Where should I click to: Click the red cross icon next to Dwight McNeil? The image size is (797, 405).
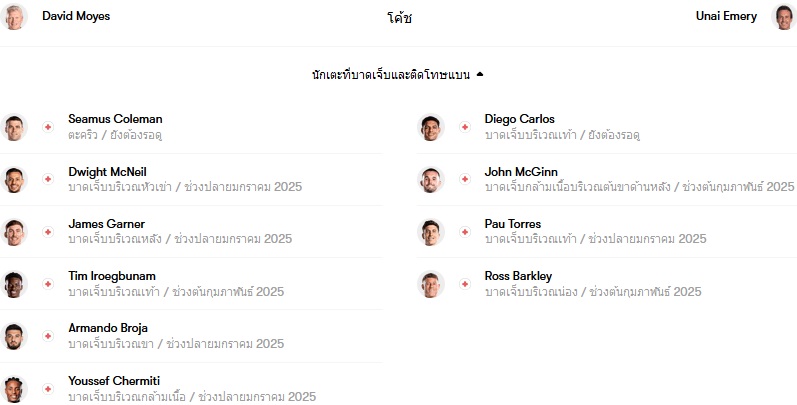click(48, 179)
